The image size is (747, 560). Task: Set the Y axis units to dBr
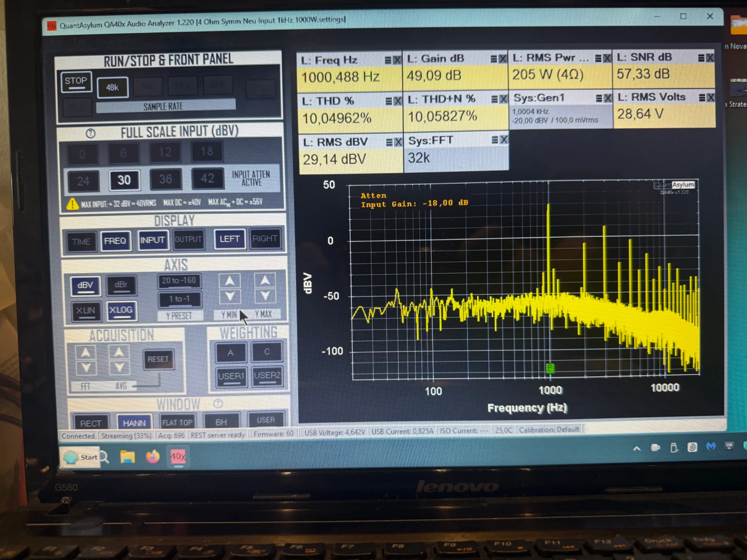(121, 285)
